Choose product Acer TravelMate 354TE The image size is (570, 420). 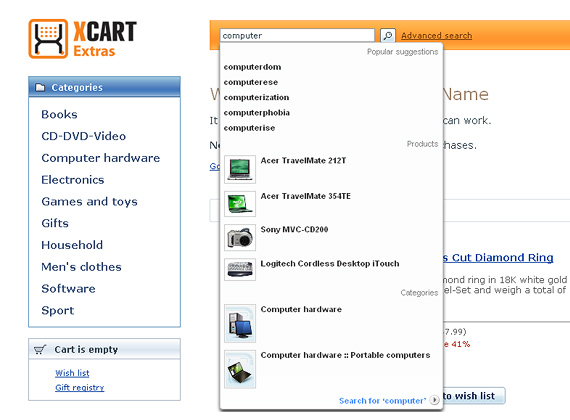click(x=305, y=196)
